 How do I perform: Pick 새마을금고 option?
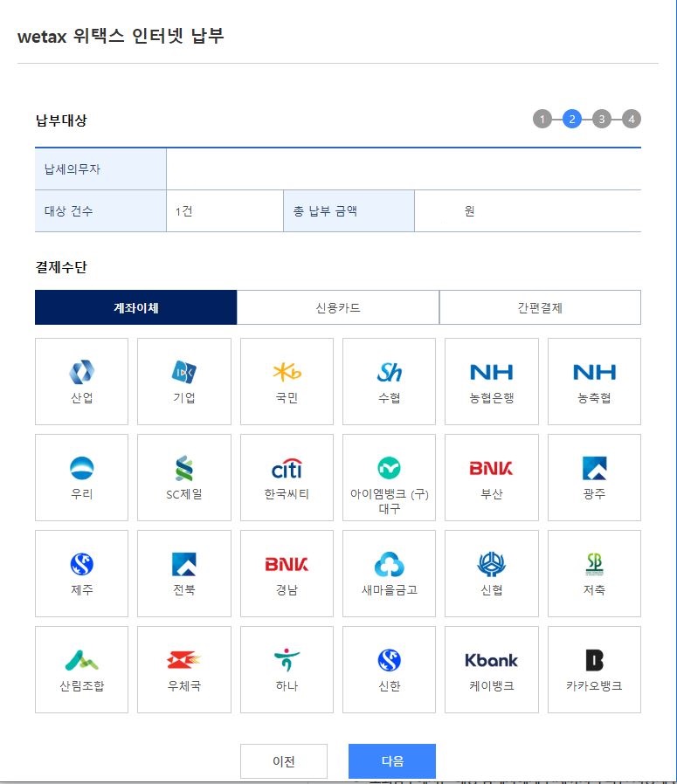coord(390,574)
